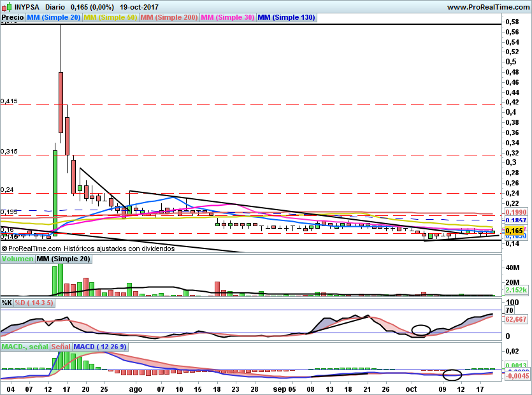The height and width of the screenshot is (395, 532).
Task: Click the Volumen panel label
Action: click(18, 259)
